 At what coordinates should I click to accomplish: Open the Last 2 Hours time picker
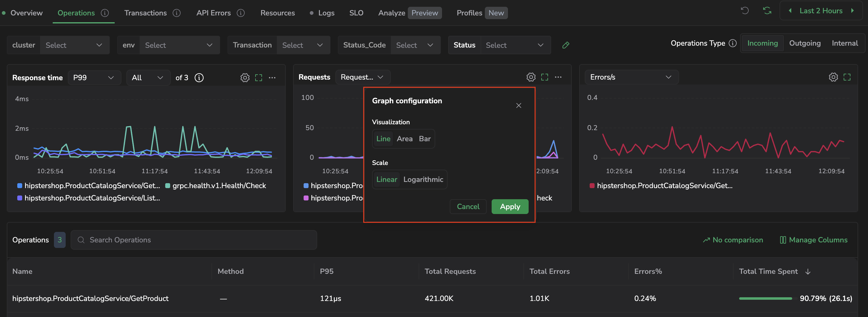pos(821,11)
